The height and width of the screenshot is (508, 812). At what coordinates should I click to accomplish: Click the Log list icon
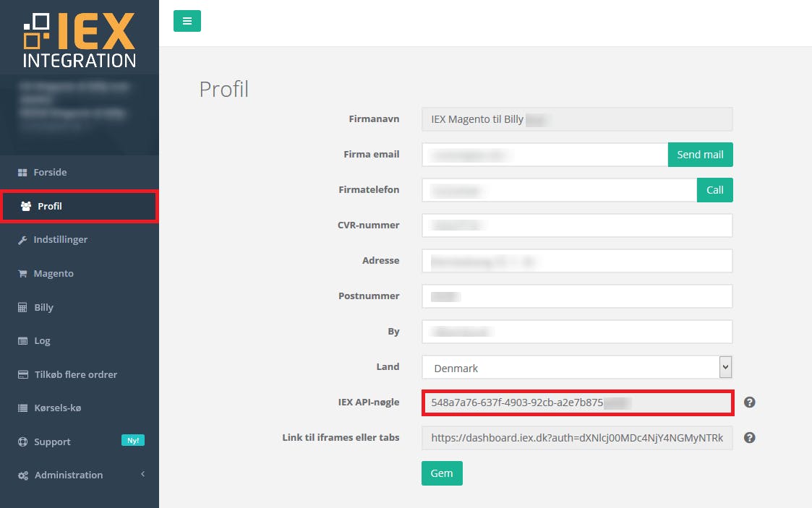[x=22, y=341]
